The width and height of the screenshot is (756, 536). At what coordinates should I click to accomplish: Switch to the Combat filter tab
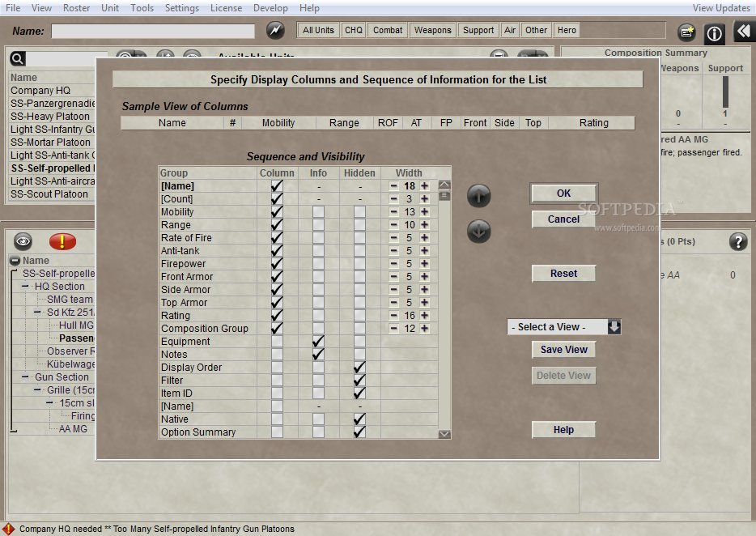[x=388, y=30]
